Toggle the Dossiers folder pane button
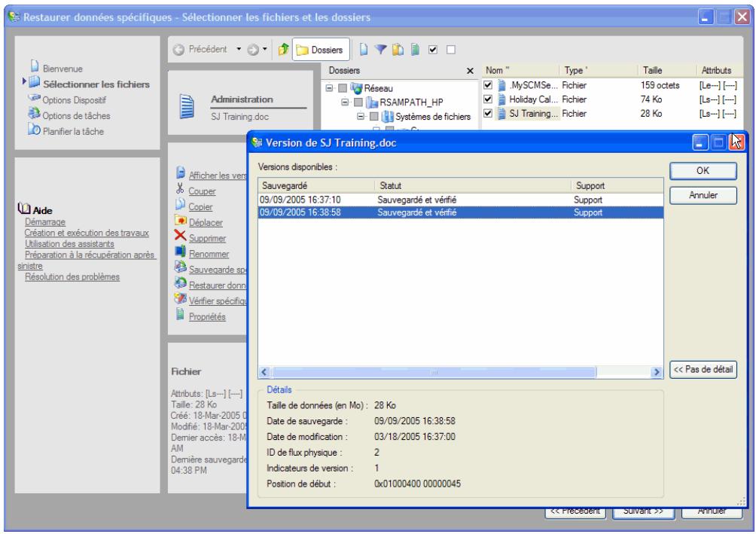 [321, 50]
